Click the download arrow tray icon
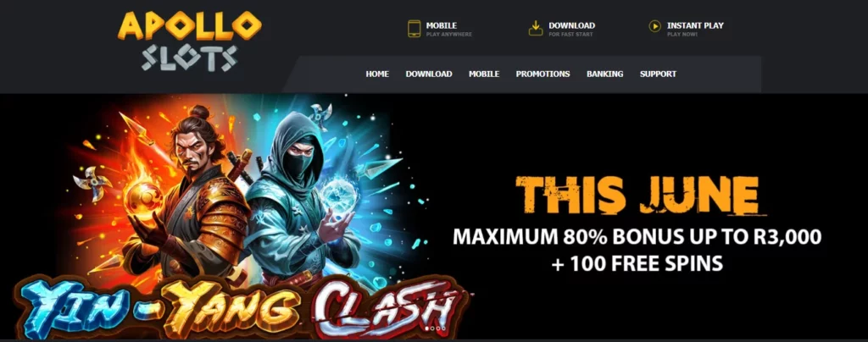Viewport: 868px width, 342px height. 536,28
